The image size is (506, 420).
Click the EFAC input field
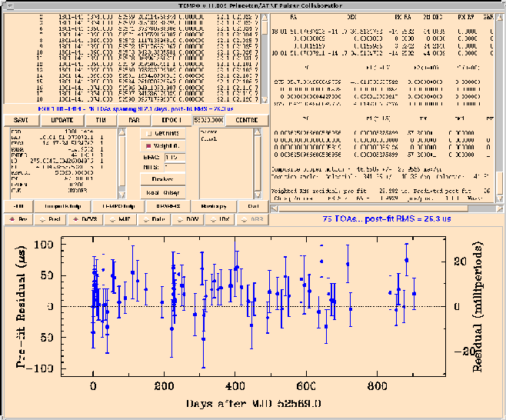[175, 157]
